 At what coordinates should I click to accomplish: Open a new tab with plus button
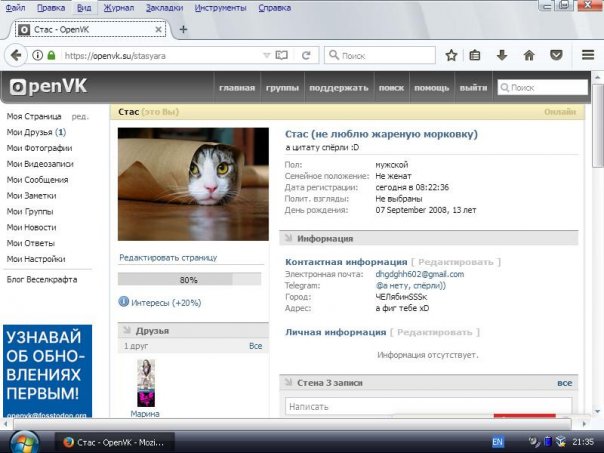click(x=183, y=30)
